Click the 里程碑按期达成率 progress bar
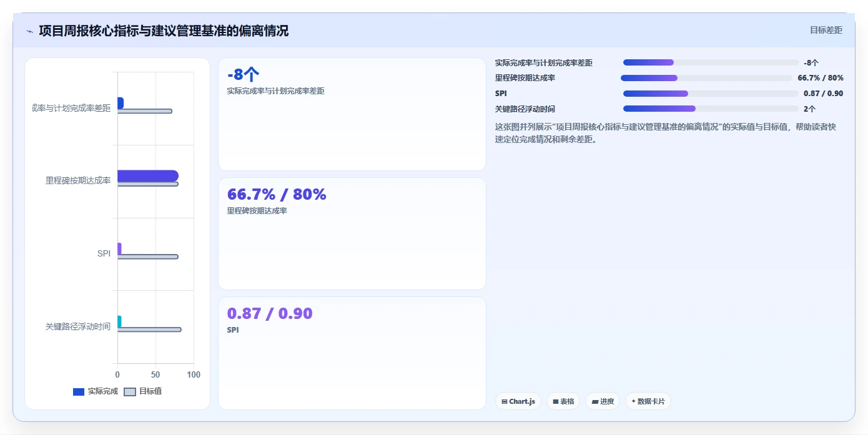 pyautogui.click(x=706, y=78)
